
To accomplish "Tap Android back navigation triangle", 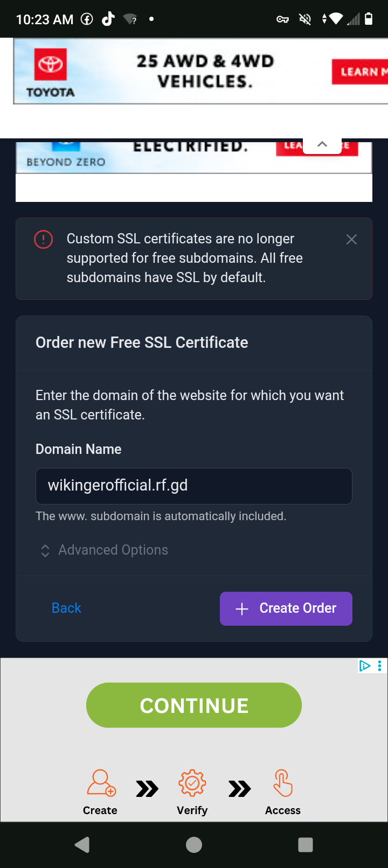I will [x=82, y=845].
